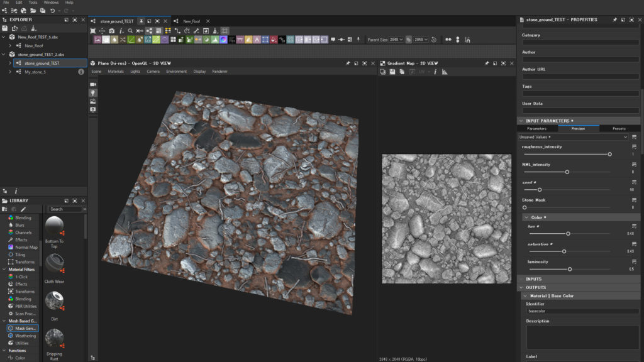644x362 pixels.
Task: Click the Library search field
Action: 65,209
